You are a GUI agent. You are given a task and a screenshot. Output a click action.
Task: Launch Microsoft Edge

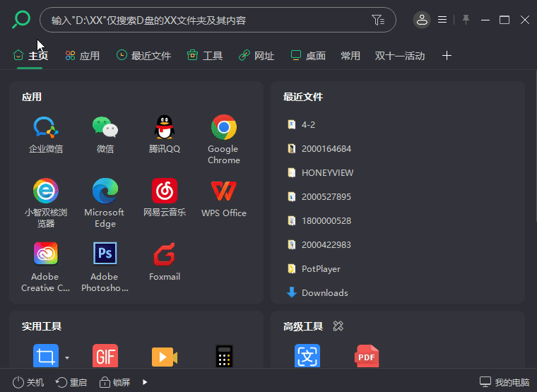(105, 191)
